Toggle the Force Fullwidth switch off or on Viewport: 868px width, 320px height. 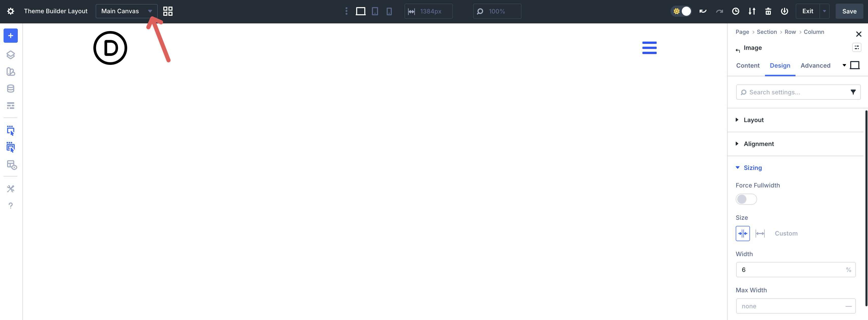(746, 199)
